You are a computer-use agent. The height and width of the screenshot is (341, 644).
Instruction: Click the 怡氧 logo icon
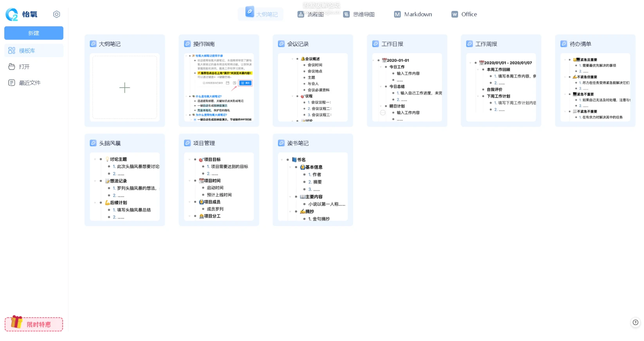tap(12, 14)
